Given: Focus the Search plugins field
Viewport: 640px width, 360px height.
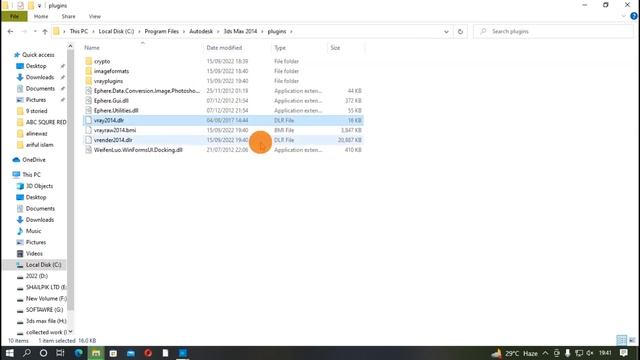Looking at the screenshot, I should click(x=553, y=31).
